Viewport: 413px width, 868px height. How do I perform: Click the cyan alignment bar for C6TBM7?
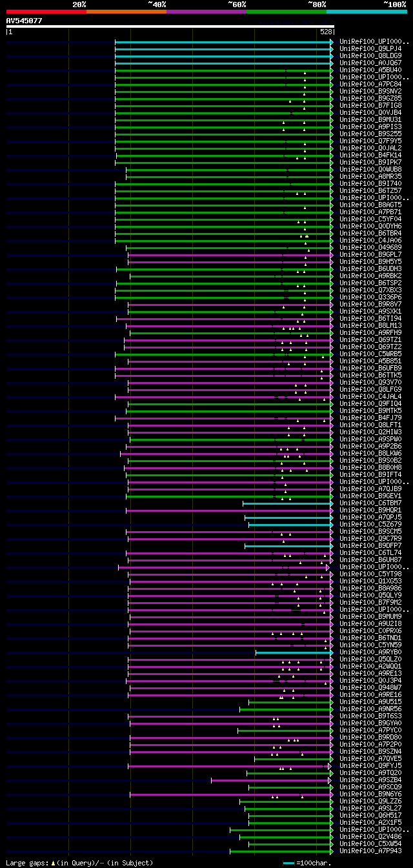pyautogui.click(x=288, y=503)
